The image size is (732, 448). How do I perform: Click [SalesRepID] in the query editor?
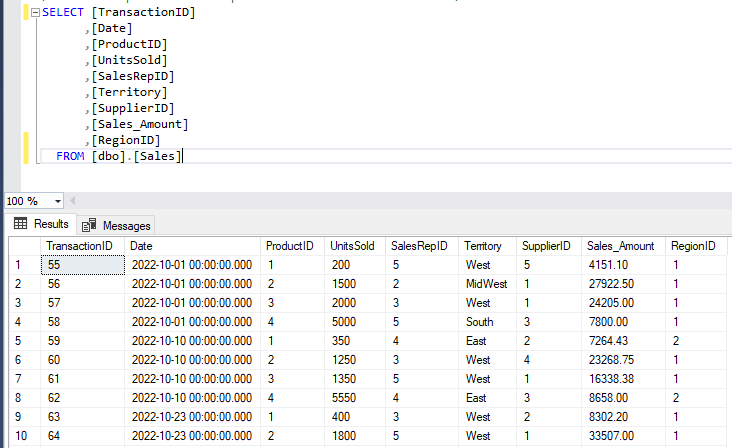pyautogui.click(x=133, y=76)
